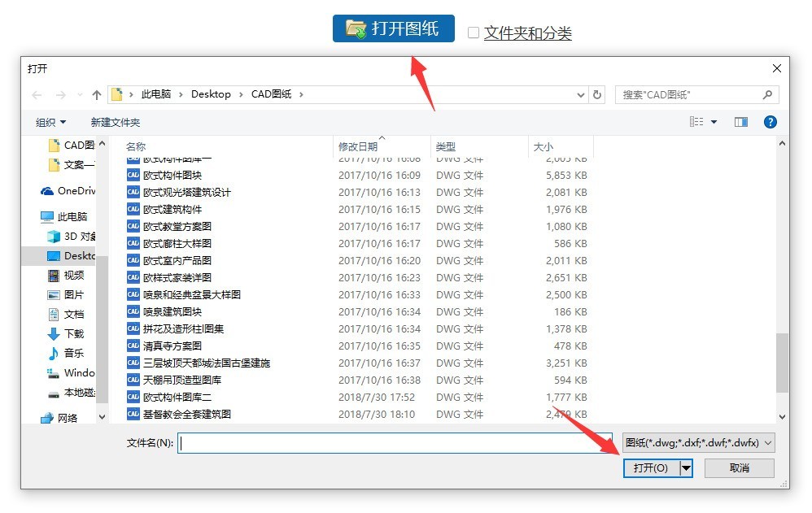Open OneDrive in the sidebar
812x513 pixels.
click(x=68, y=190)
